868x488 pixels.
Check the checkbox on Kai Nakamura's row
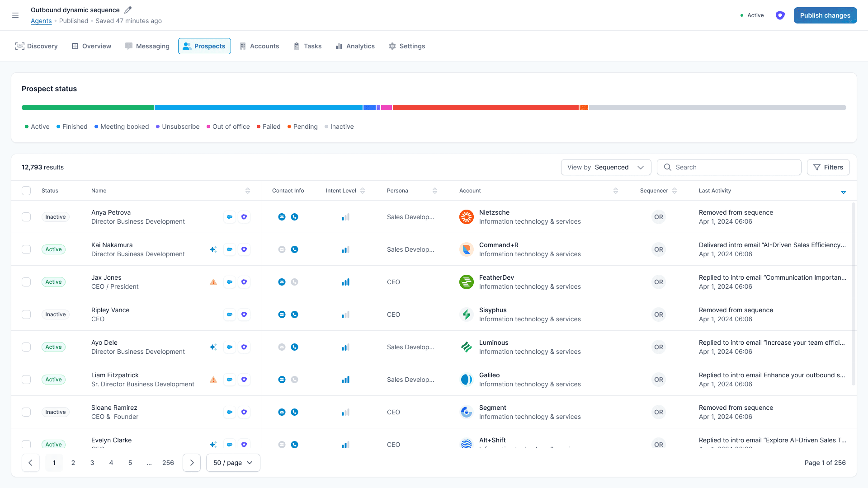[26, 249]
